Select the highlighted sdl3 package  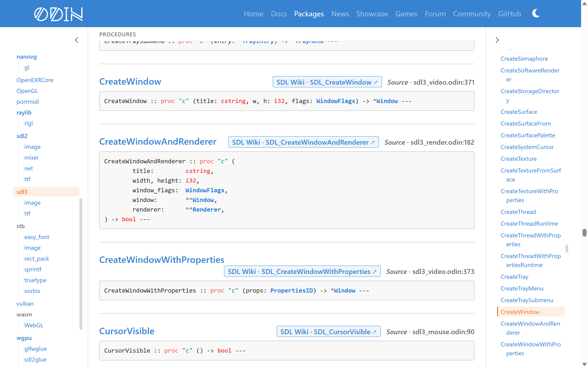[46, 192]
